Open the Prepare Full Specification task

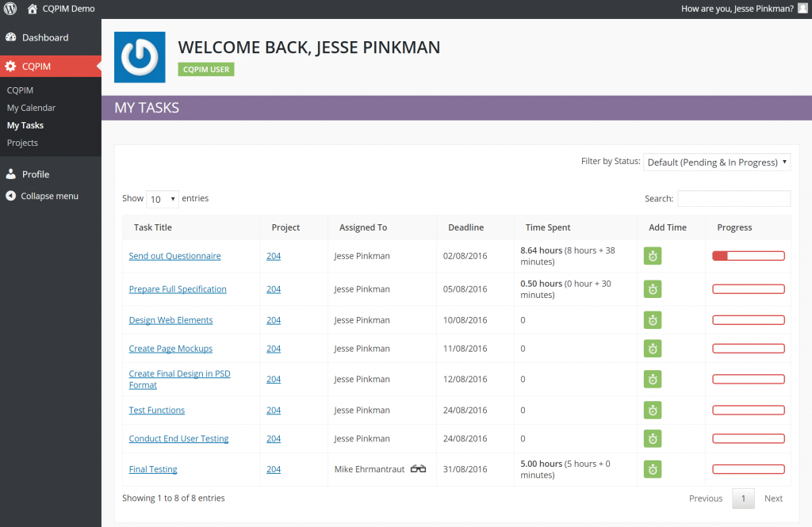pos(178,288)
